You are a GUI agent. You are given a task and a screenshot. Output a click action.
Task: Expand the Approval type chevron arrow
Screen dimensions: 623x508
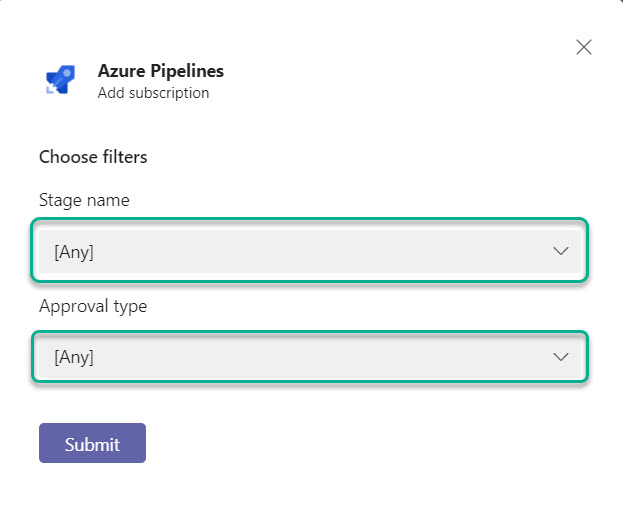point(561,357)
